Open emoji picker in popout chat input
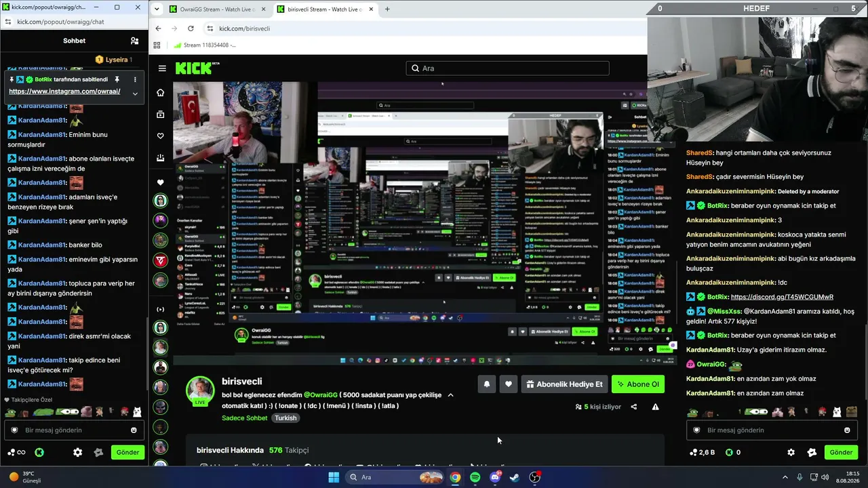The image size is (868, 488). click(134, 430)
